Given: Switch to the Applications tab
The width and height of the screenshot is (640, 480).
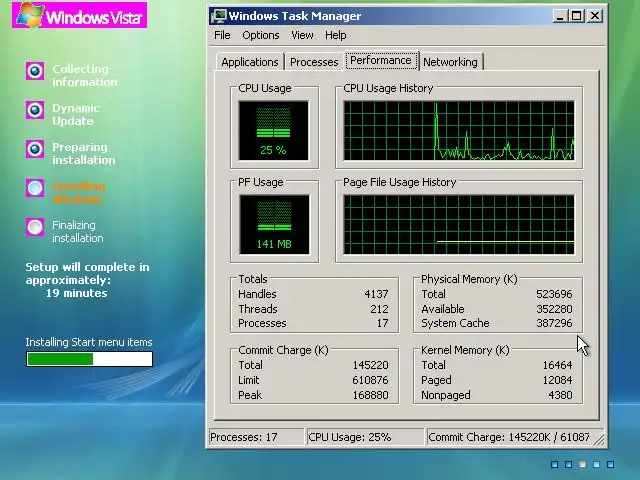Looking at the screenshot, I should pyautogui.click(x=250, y=62).
